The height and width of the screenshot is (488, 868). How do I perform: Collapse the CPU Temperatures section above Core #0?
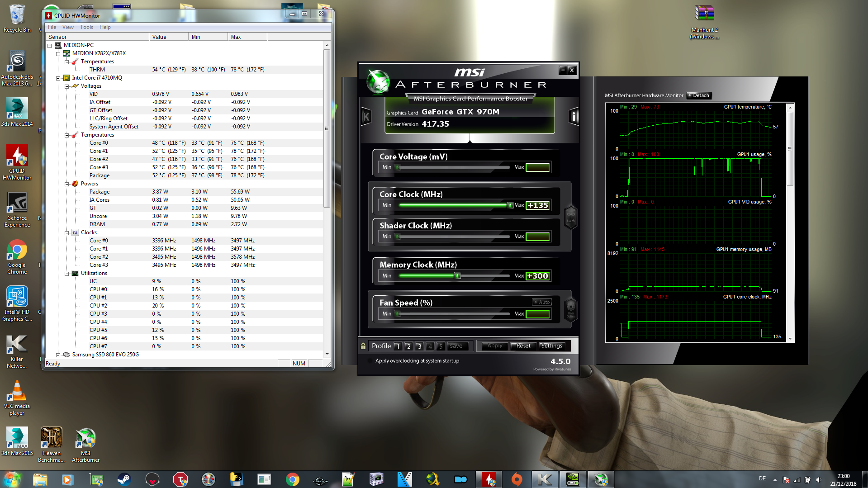click(66, 135)
